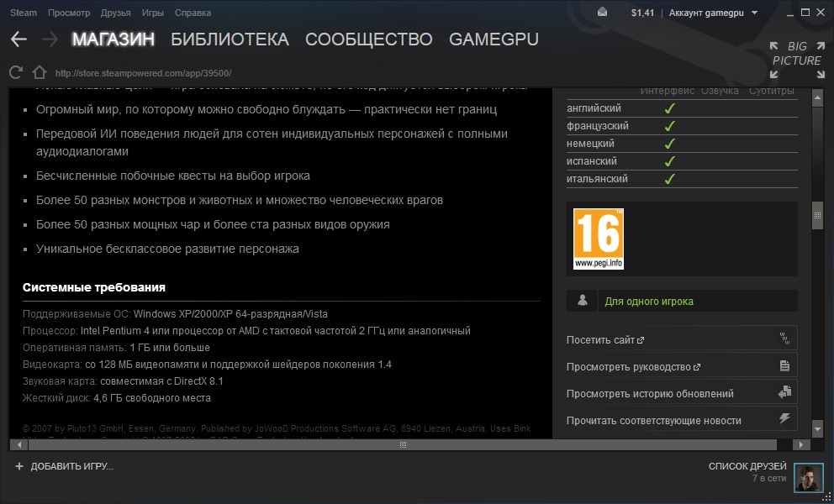The height and width of the screenshot is (504, 834).
Task: Click the single-player person icon
Action: point(583,301)
